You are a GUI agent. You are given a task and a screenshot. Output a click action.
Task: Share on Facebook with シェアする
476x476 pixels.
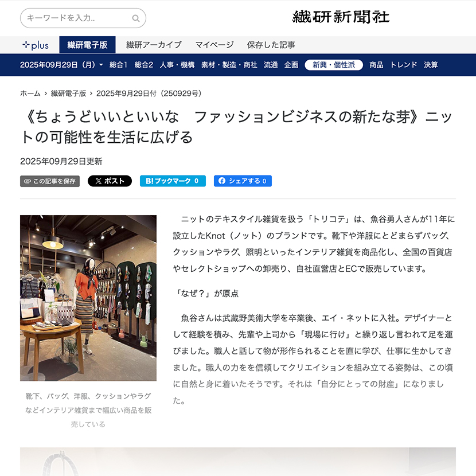click(243, 181)
